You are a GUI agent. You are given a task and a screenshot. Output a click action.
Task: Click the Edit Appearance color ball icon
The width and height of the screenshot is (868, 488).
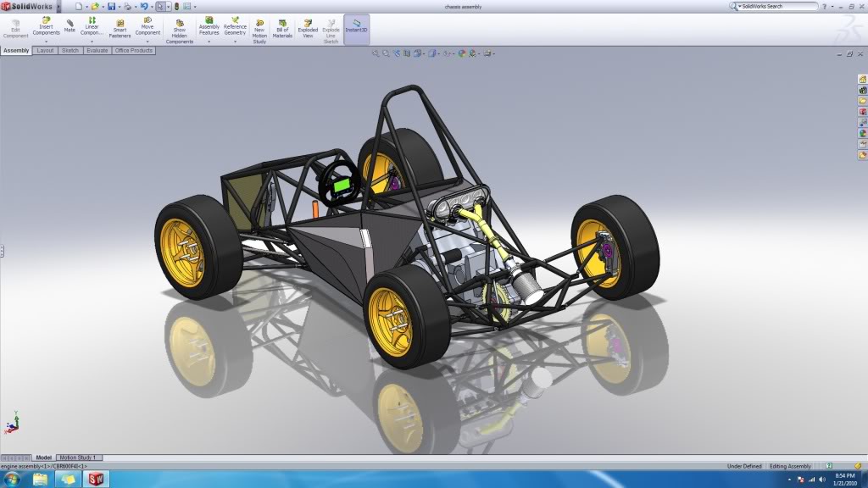pos(462,53)
